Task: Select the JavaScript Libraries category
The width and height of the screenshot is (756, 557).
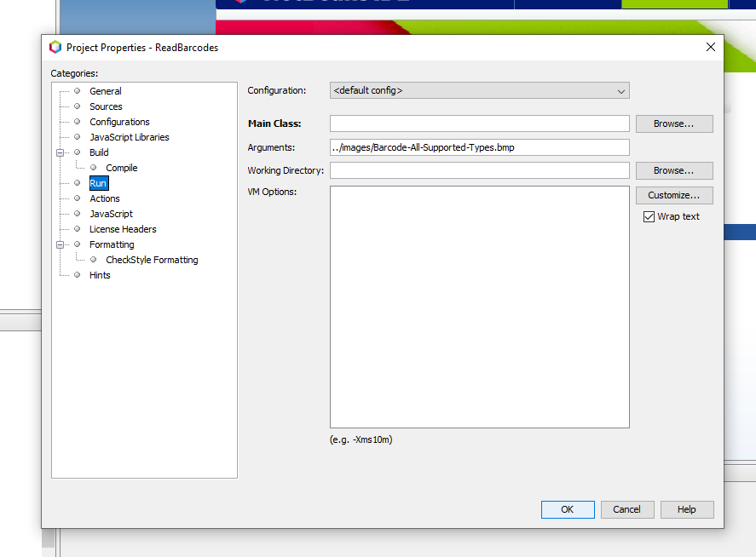Action: [x=129, y=137]
